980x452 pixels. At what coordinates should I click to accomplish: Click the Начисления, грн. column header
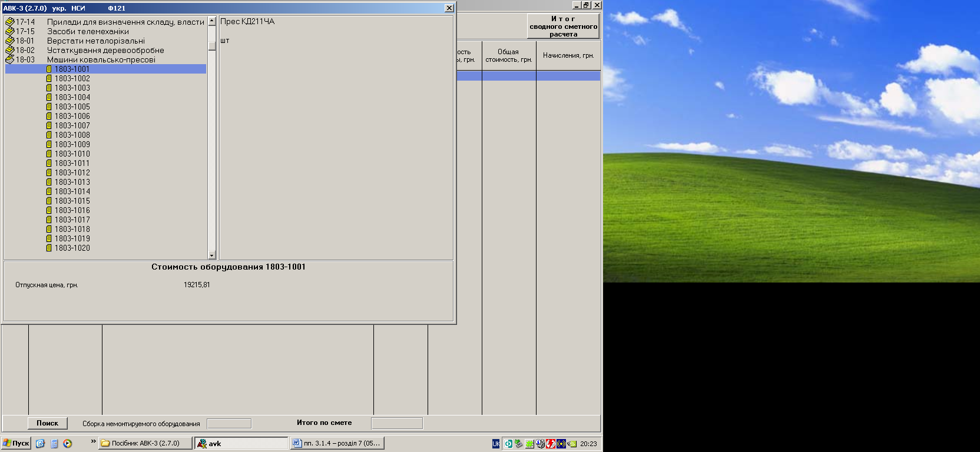pos(568,55)
